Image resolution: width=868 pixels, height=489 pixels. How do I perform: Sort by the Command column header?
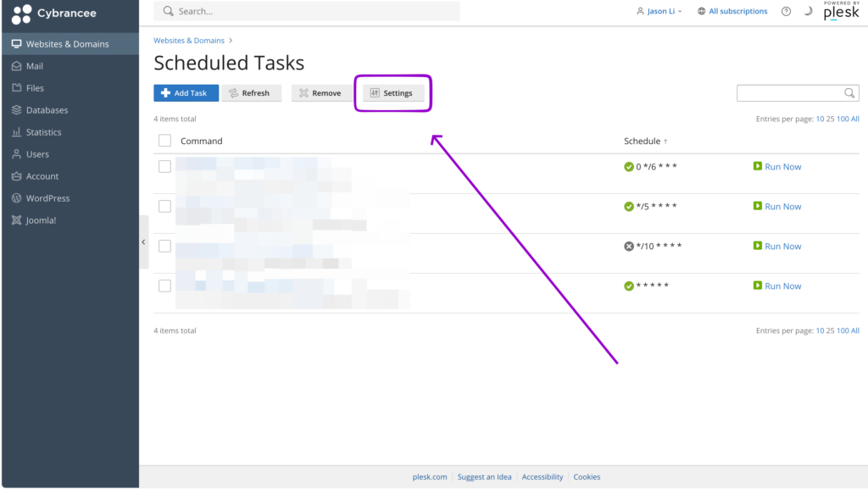[x=202, y=141]
